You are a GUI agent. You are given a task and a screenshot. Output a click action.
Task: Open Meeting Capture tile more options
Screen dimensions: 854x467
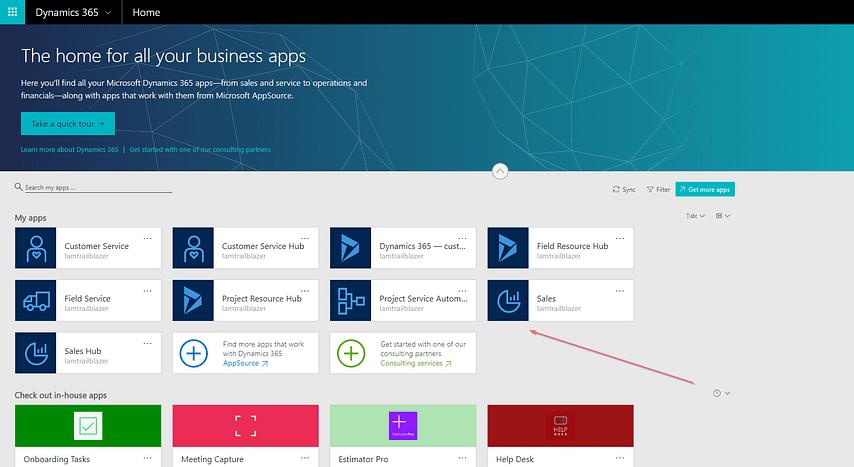click(x=305, y=458)
